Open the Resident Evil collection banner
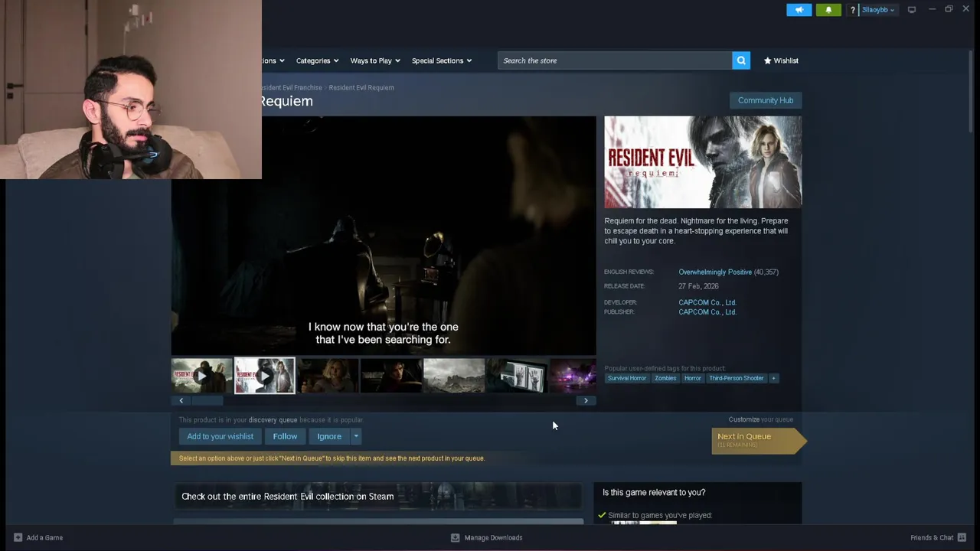This screenshot has width=980, height=551. [x=377, y=497]
